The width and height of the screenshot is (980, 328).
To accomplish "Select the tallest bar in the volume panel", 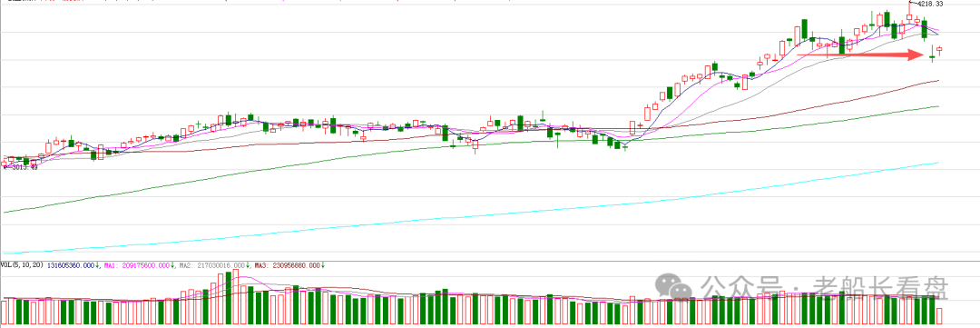I will [236, 297].
